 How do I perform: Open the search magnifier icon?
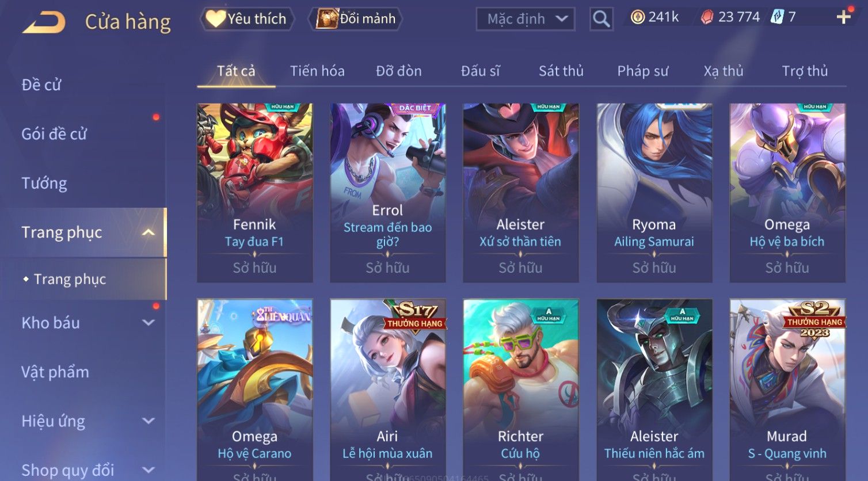601,19
